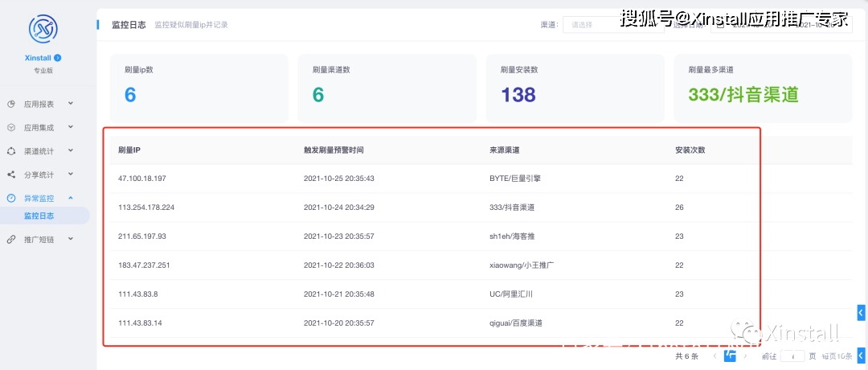
Task: Click the UC/阿里汇川 channel cell
Action: 511,294
